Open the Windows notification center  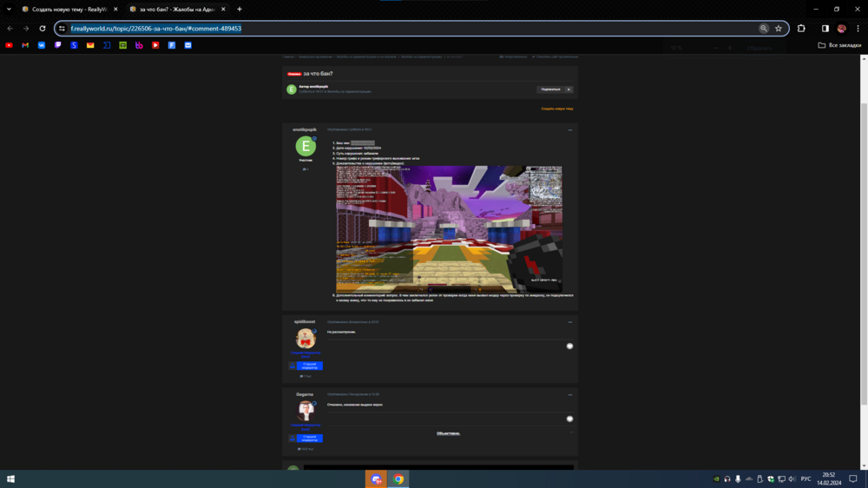[853, 479]
